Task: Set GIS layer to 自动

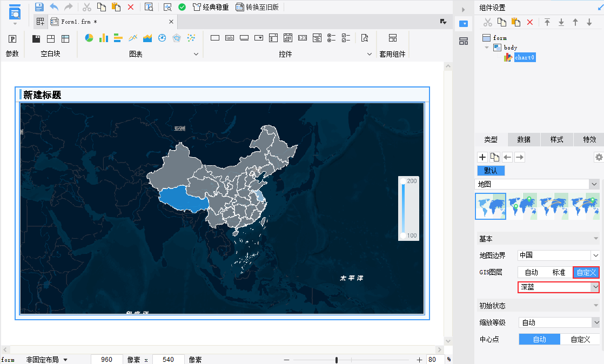Action: (531, 272)
